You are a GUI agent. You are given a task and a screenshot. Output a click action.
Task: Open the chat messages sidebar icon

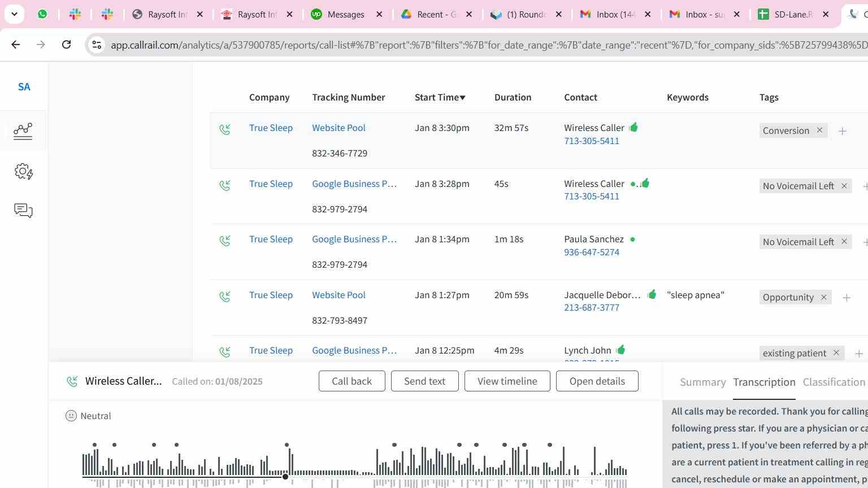point(23,211)
